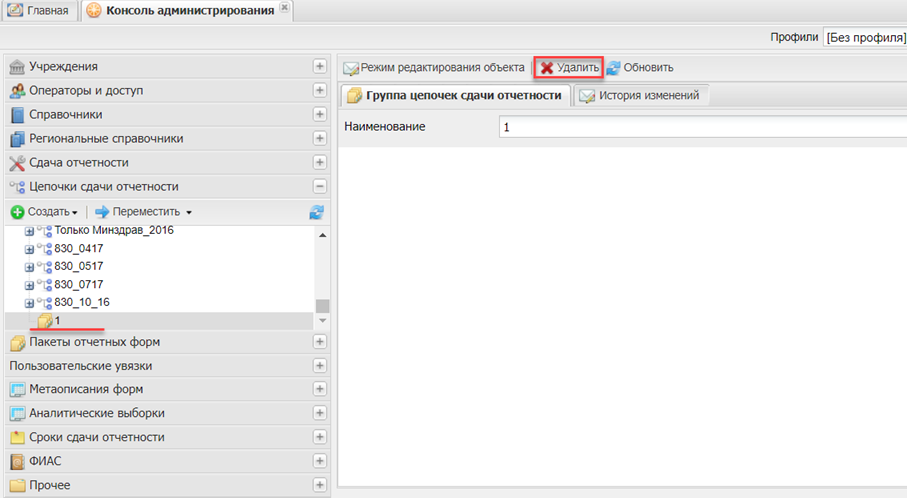This screenshot has height=498, width=907.
Task: Click the folder icon of item 1
Action: [x=45, y=321]
